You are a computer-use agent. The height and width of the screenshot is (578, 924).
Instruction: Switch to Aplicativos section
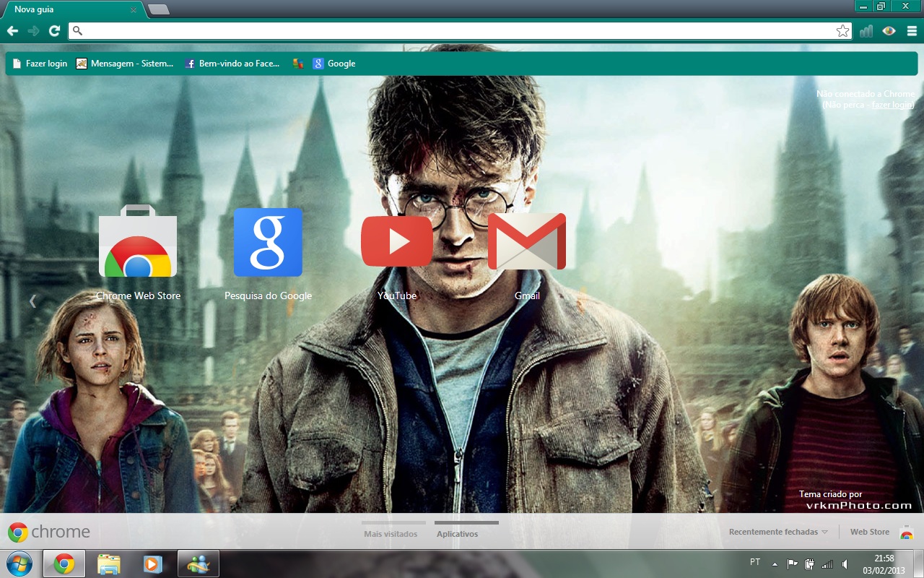[x=457, y=534]
